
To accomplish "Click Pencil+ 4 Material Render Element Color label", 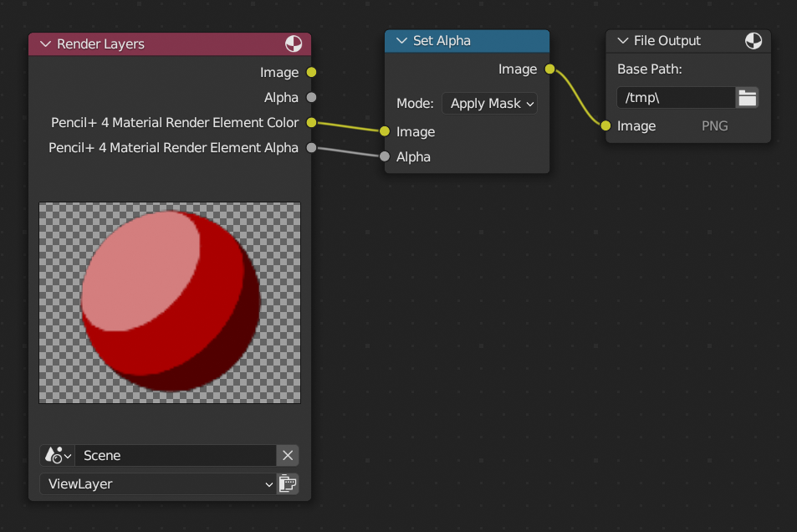I will coord(175,123).
